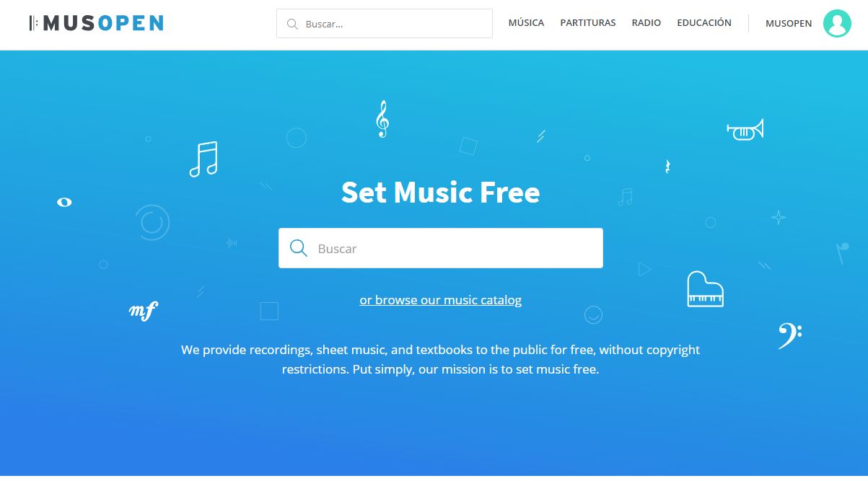Focus the header Buscar... search field

pos(385,24)
